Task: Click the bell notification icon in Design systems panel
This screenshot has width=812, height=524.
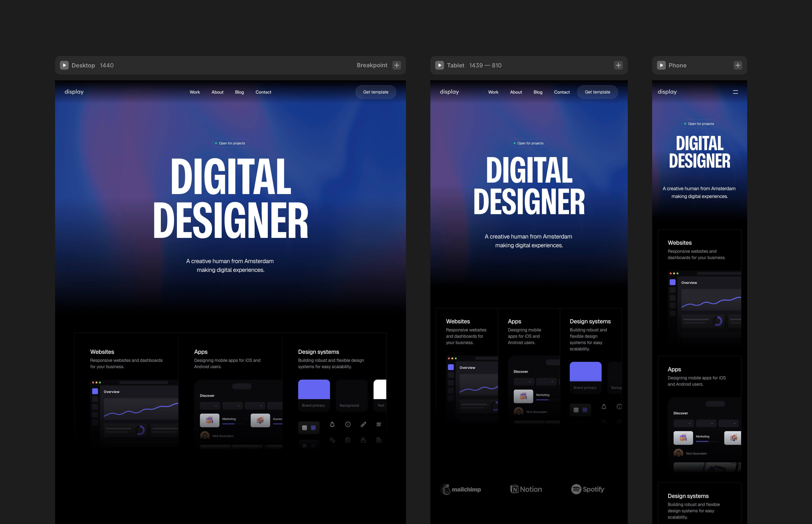Action: [332, 425]
